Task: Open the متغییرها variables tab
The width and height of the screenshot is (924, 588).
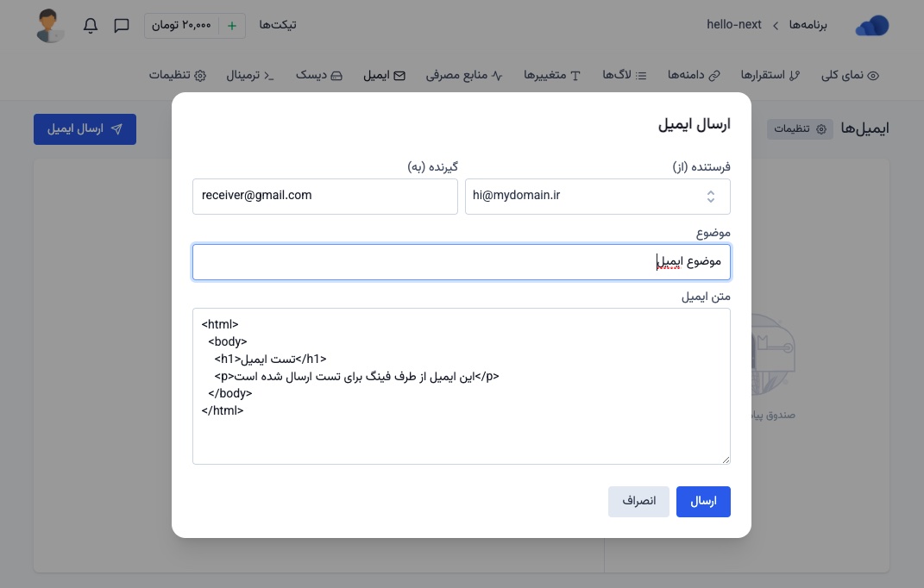Action: pos(552,76)
